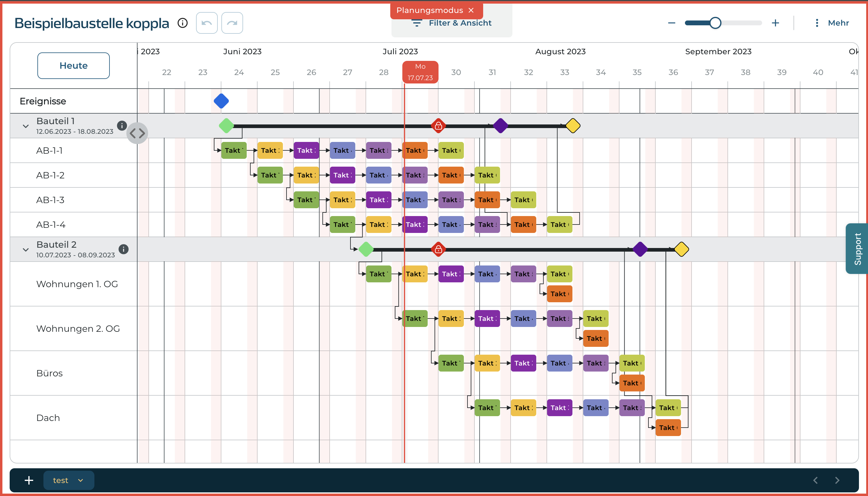
Task: Click first green Takt in Wohnungen 2. OG
Action: click(415, 319)
